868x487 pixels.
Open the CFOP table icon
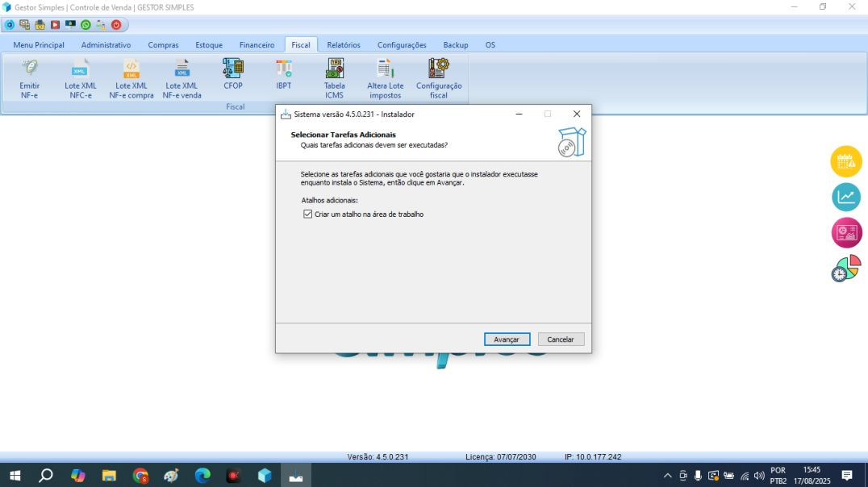232,73
